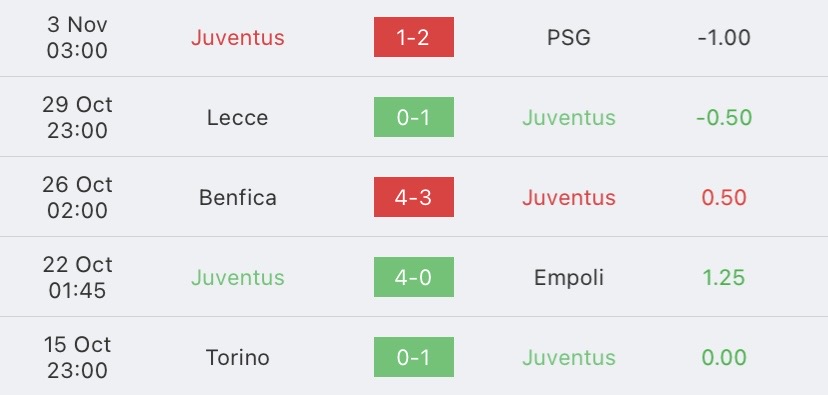Click the red 0.50 handicap value
This screenshot has width=828, height=395.
tap(724, 198)
